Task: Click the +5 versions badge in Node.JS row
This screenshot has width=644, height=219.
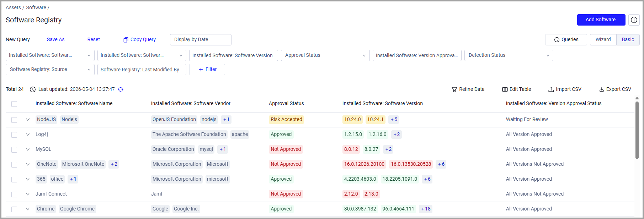Action: 394,120
